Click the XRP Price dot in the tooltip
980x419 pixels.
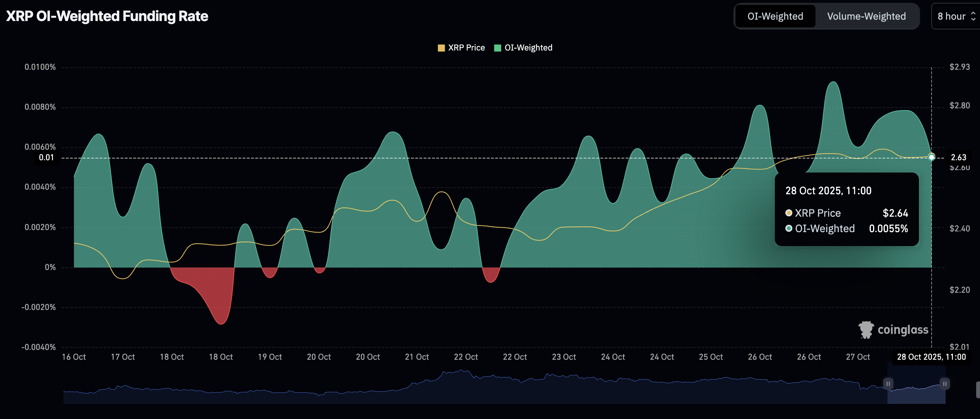788,213
